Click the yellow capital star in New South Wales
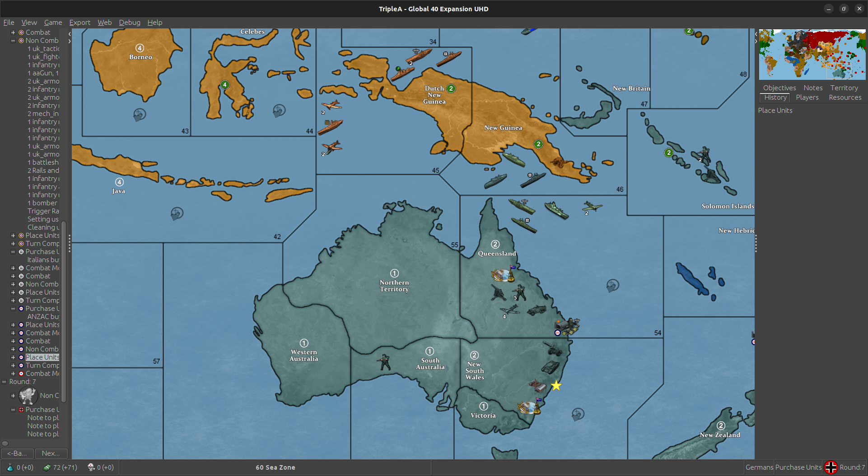868x476 pixels. [x=556, y=386]
